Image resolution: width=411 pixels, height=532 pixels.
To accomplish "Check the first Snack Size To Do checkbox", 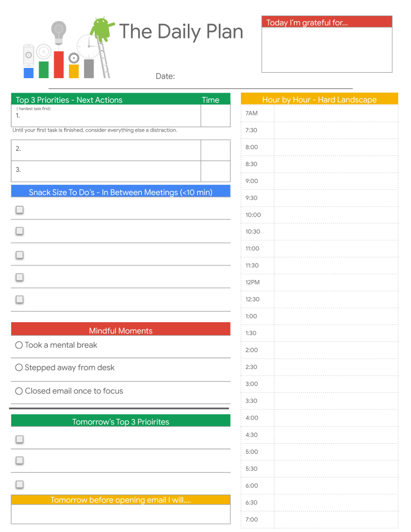I will point(20,210).
